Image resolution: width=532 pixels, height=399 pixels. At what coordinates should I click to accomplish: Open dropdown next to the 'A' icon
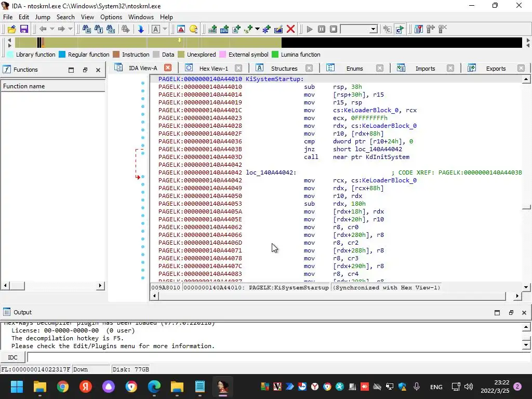[165, 29]
